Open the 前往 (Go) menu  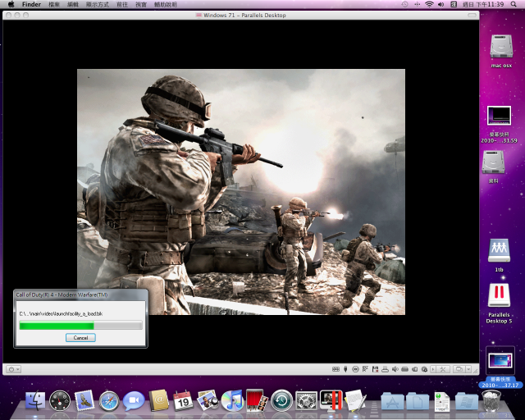click(122, 4)
